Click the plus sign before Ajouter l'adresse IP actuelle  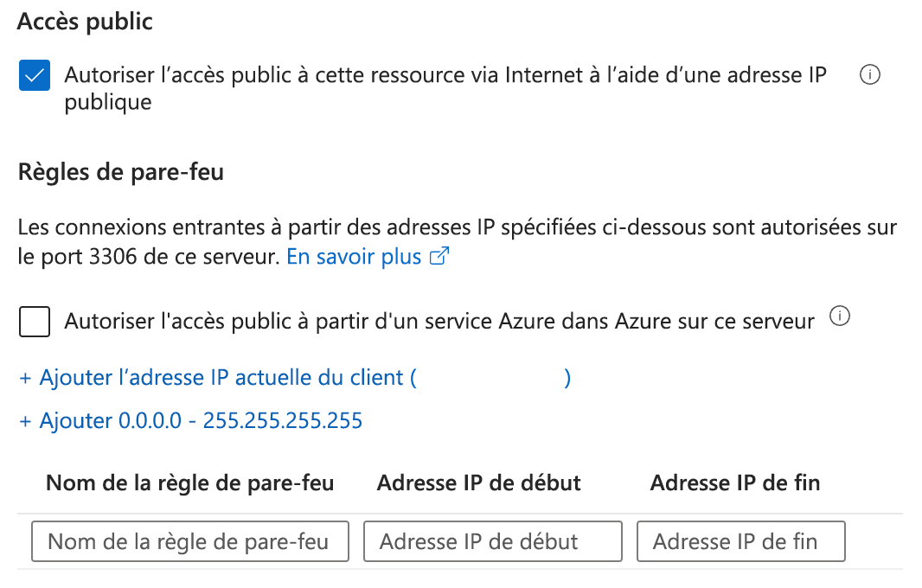(25, 378)
